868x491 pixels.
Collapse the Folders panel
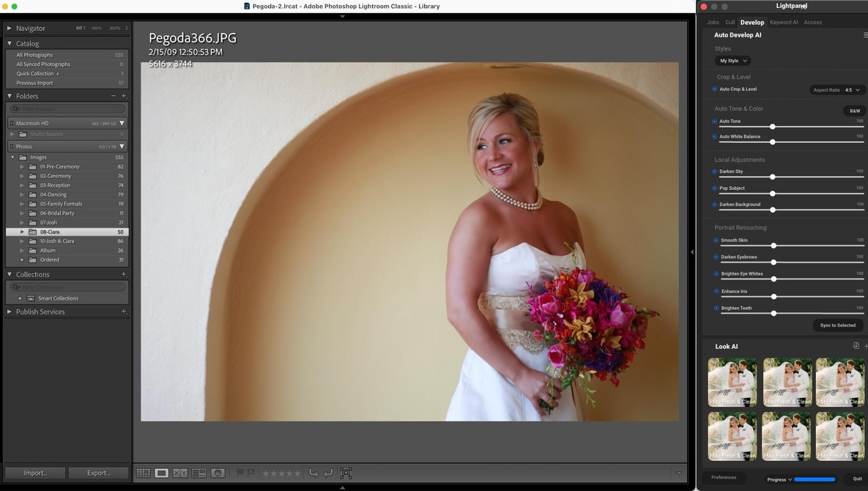10,96
